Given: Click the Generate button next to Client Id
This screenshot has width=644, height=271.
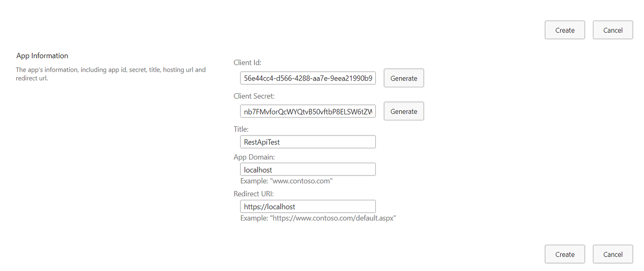Looking at the screenshot, I should [x=403, y=78].
